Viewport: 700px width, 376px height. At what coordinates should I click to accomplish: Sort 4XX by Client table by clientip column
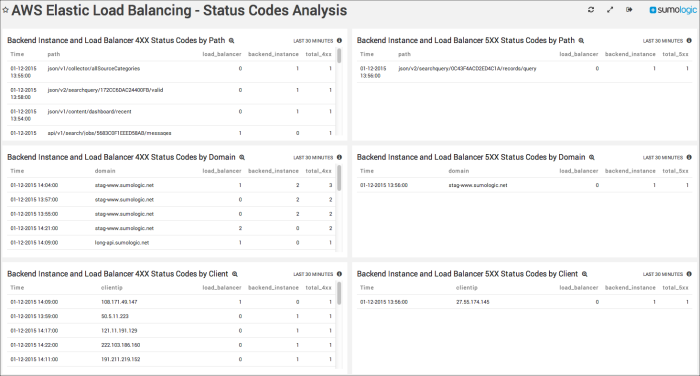click(x=112, y=288)
